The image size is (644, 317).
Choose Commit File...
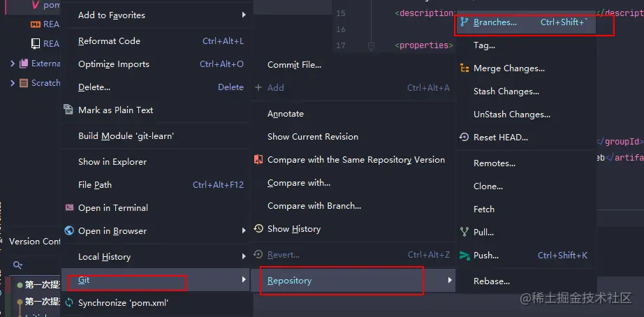(353, 64)
